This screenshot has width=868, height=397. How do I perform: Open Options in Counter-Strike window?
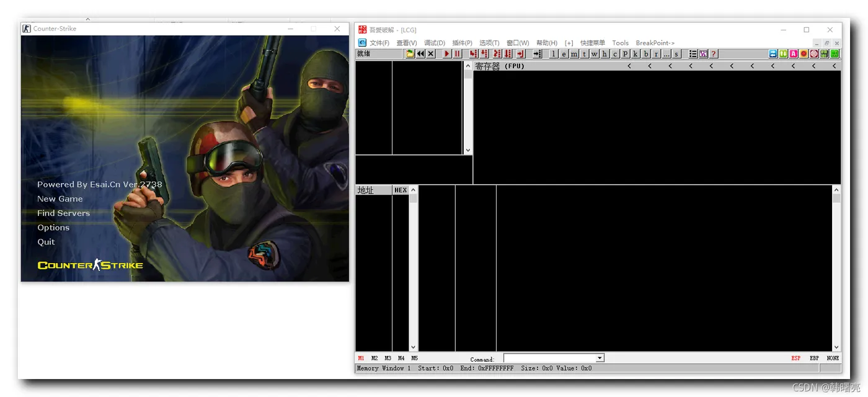pos(53,228)
